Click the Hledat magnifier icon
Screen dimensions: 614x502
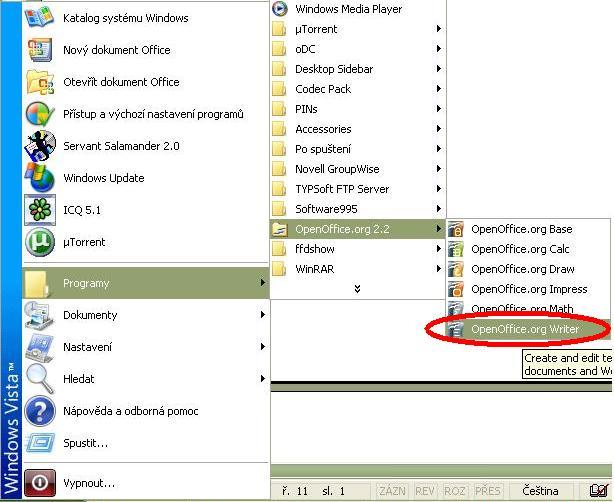39,379
